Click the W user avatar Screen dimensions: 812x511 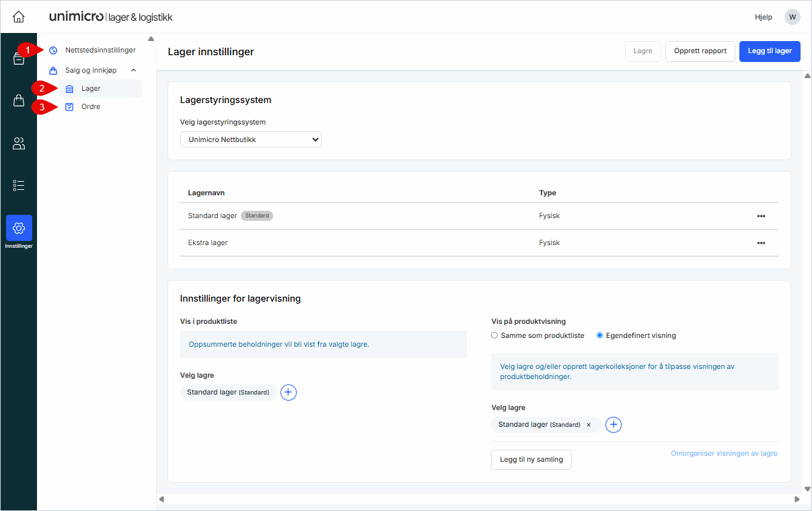tap(792, 17)
